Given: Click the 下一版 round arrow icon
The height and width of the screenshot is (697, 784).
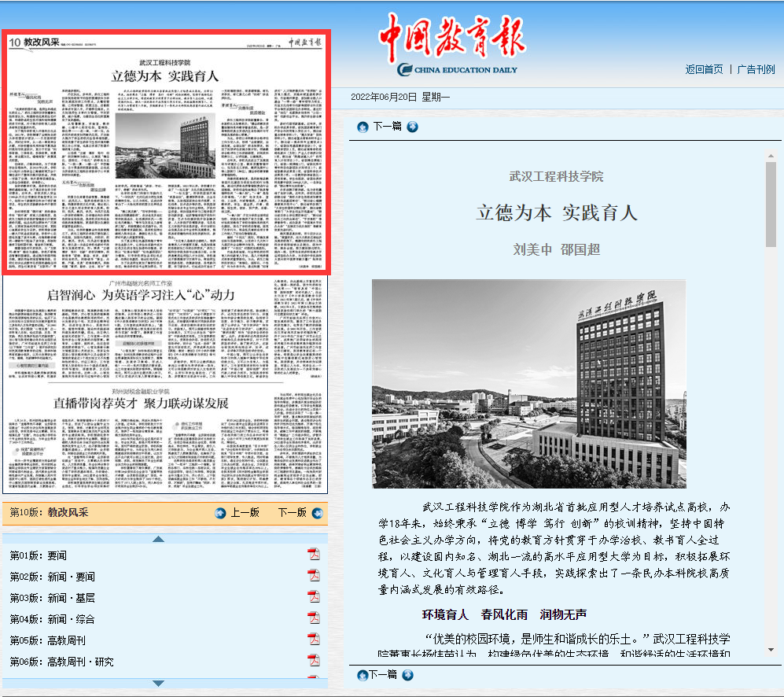Looking at the screenshot, I should click(x=317, y=513).
